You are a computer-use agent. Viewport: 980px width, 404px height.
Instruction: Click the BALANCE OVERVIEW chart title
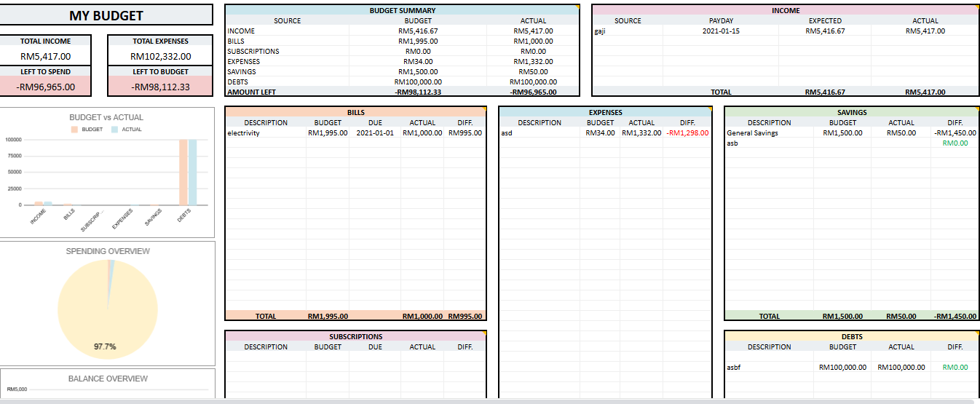[108, 379]
